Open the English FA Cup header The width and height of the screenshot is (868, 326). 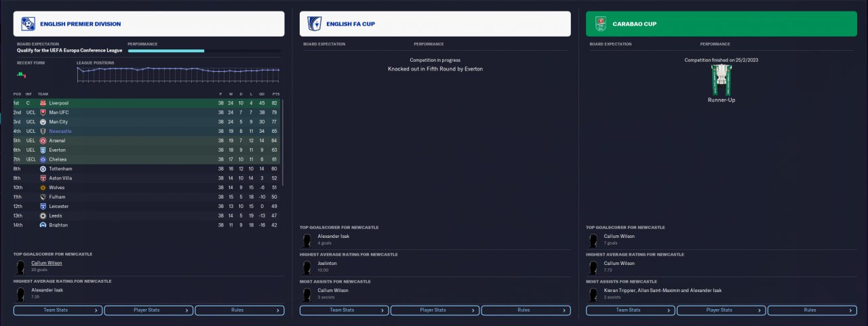click(x=435, y=24)
